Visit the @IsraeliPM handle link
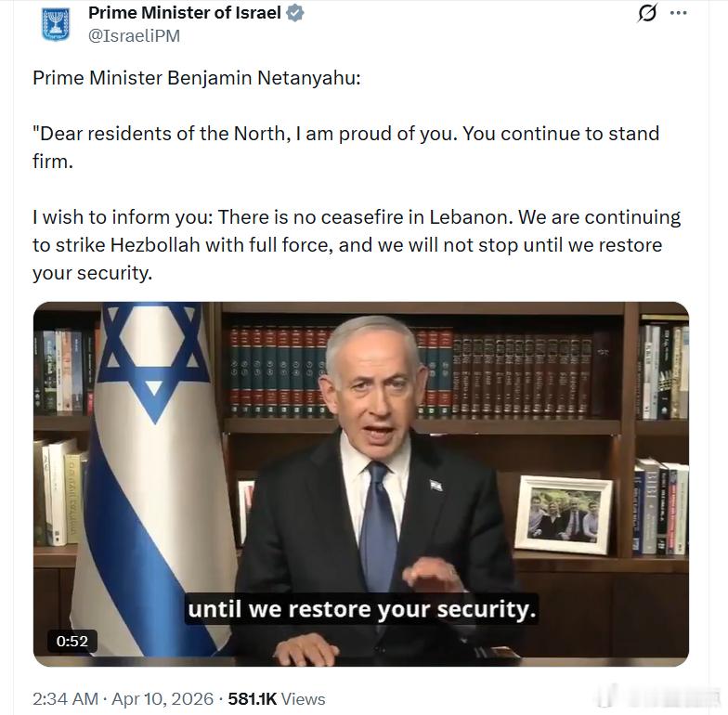 (134, 35)
